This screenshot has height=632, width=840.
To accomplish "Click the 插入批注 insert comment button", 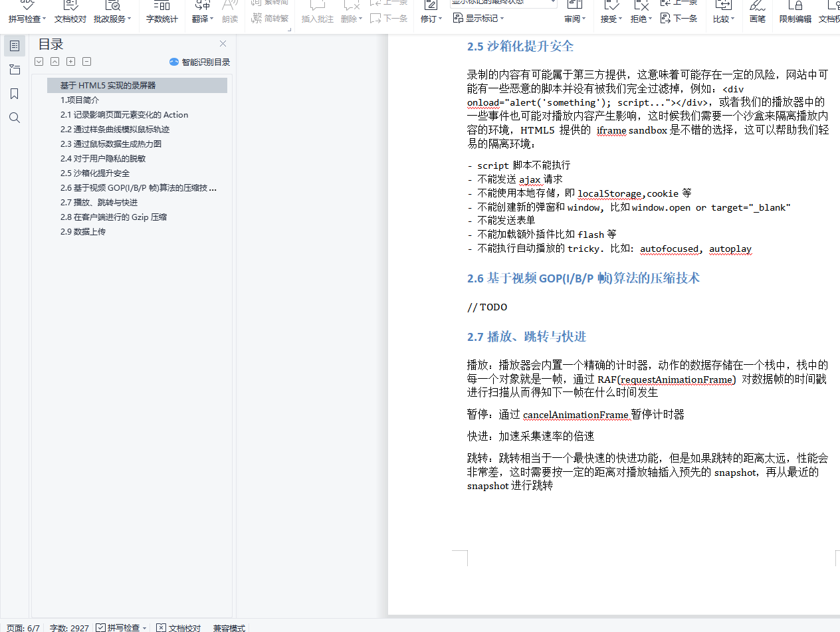I will coord(318,13).
